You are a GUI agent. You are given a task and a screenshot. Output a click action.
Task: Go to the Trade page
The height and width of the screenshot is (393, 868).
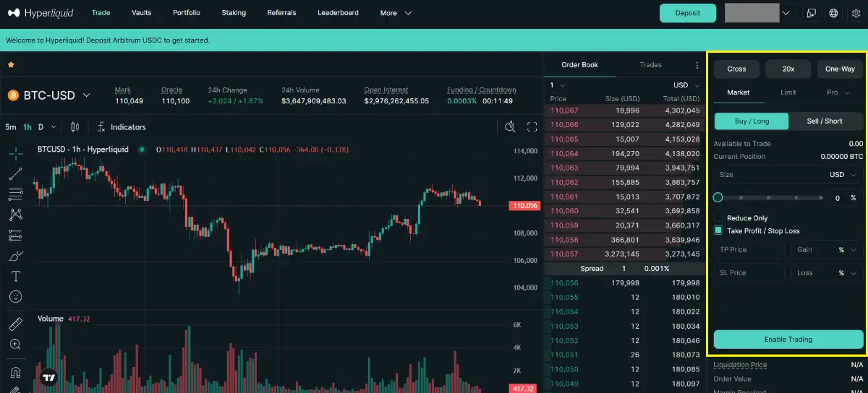[101, 13]
